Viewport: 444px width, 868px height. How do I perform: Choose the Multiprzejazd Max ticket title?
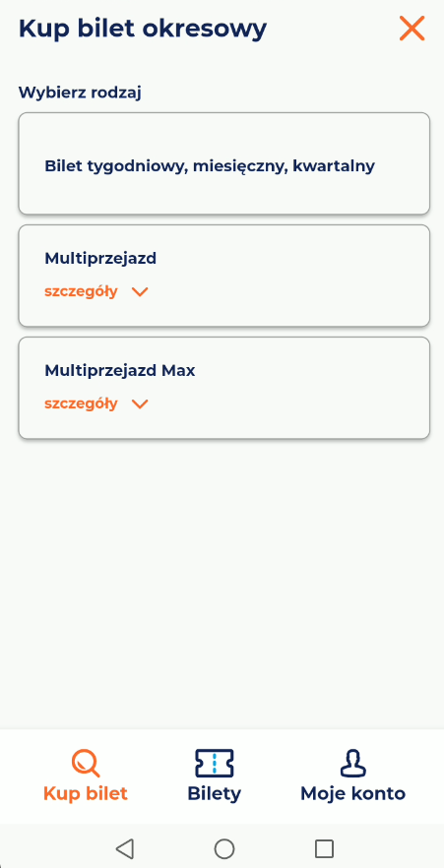119,370
